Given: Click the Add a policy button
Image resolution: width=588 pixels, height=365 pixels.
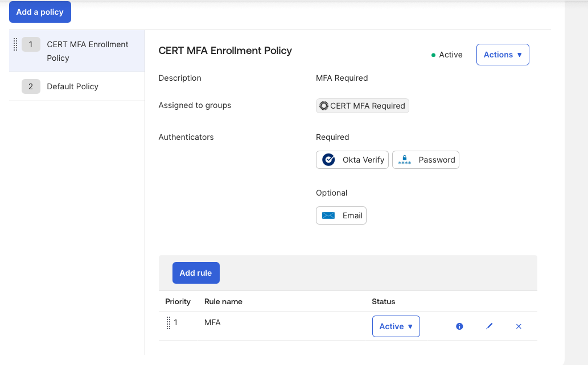Looking at the screenshot, I should coord(40,12).
